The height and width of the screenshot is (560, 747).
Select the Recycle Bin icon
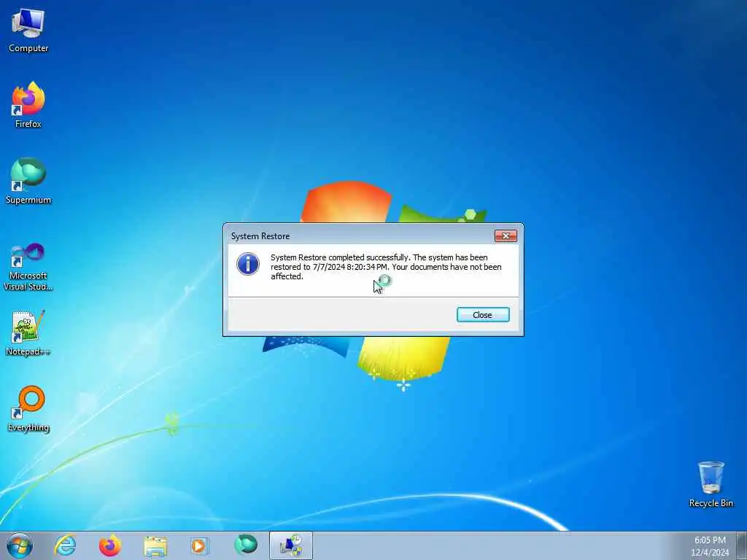[711, 484]
